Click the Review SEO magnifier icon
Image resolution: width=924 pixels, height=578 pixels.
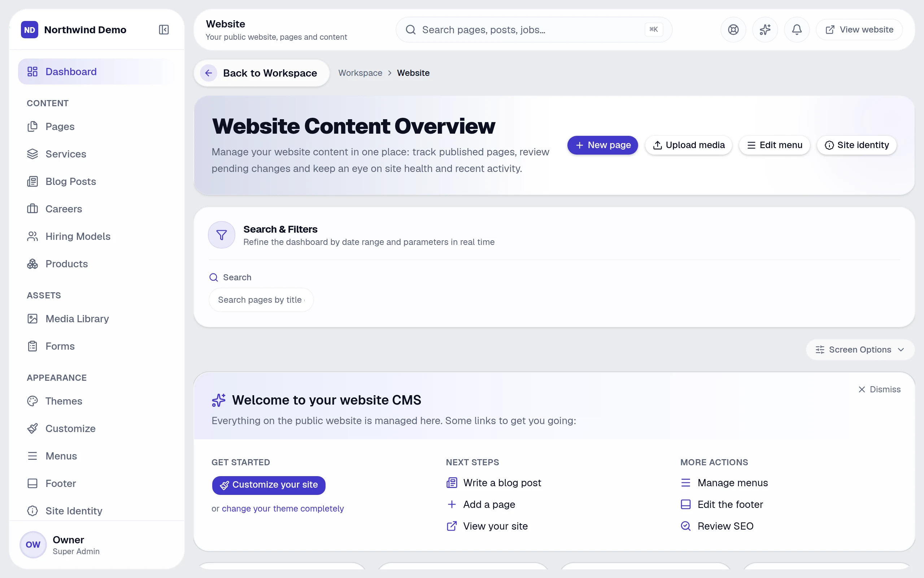coord(686,526)
